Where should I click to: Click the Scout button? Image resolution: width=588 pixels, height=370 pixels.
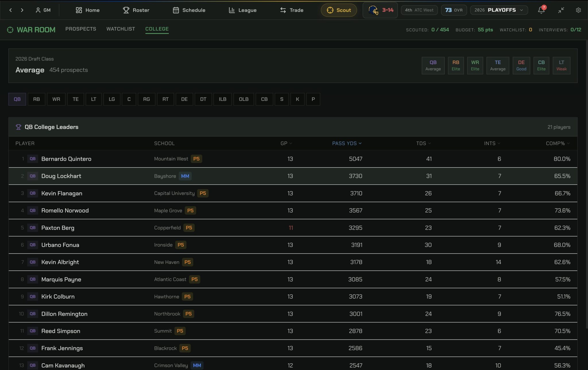coord(339,10)
